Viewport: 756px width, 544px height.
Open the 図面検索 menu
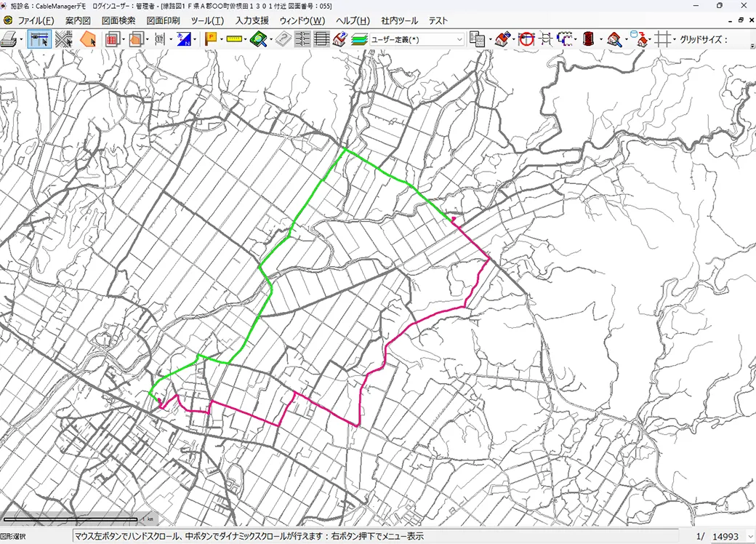[118, 21]
